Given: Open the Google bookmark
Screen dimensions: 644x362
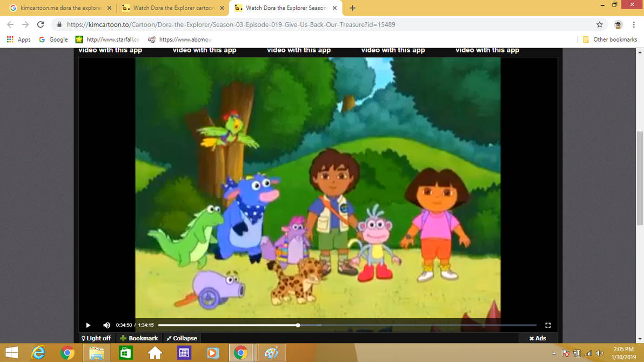Looking at the screenshot, I should coord(53,39).
